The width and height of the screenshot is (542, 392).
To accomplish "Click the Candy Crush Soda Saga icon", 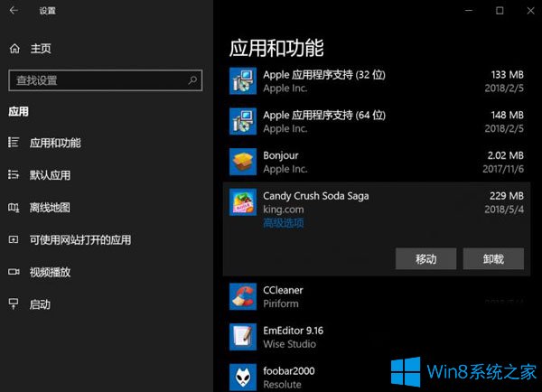I will pyautogui.click(x=243, y=202).
